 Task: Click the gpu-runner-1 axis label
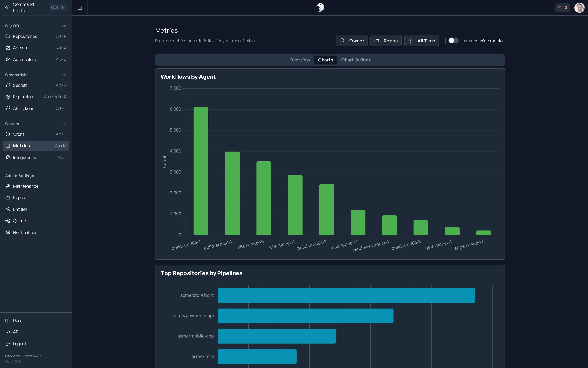pos(439,245)
